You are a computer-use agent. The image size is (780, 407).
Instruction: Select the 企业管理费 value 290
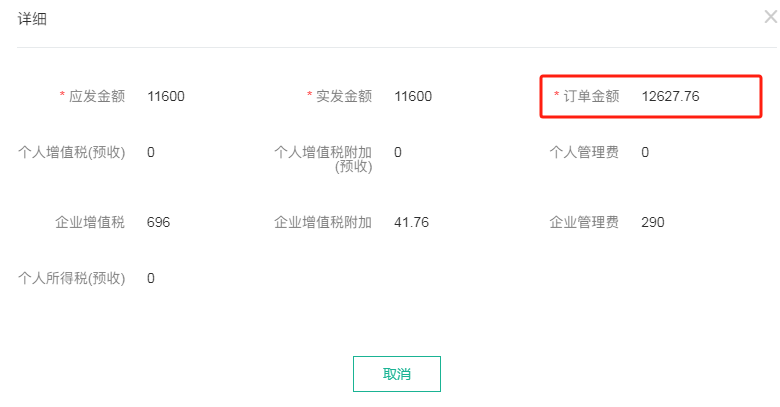pos(653,222)
